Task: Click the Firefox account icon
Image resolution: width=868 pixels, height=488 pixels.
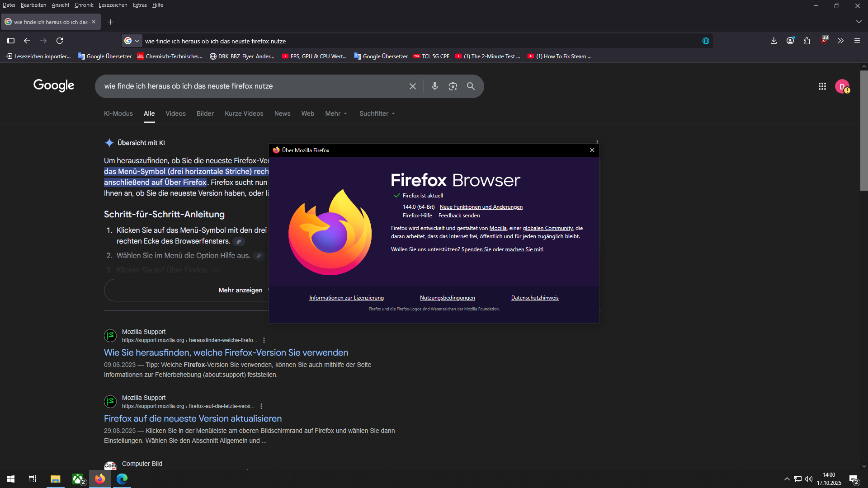Action: click(790, 41)
